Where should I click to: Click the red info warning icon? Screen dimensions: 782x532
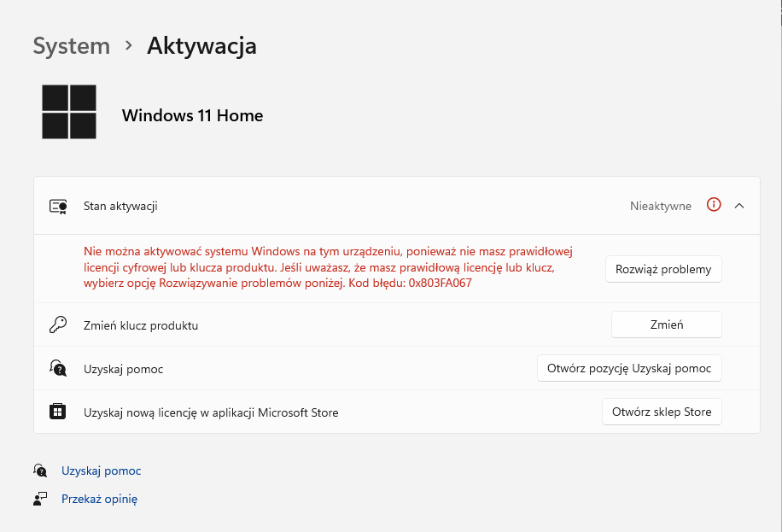point(714,205)
